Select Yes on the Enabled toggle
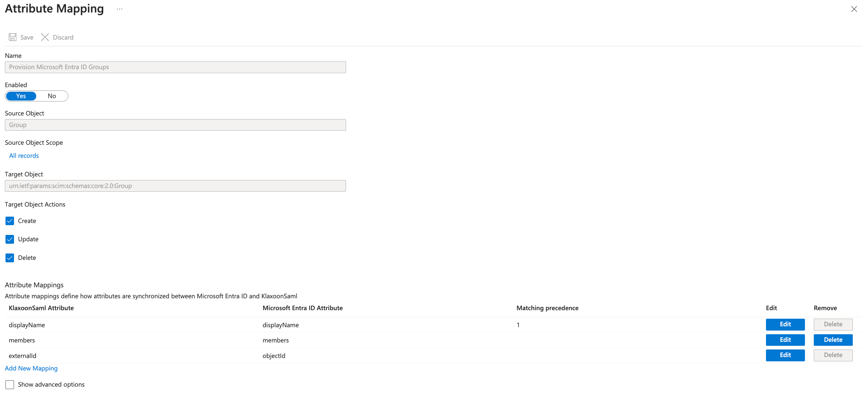 pyautogui.click(x=21, y=96)
